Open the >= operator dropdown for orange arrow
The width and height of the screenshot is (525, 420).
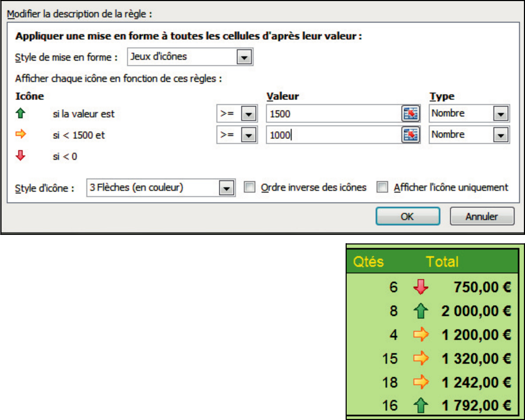point(249,135)
